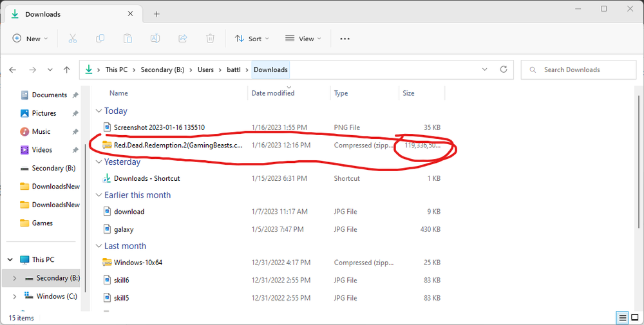Click the PNG icon of Screenshot 2023-01-16 135510

click(107, 127)
